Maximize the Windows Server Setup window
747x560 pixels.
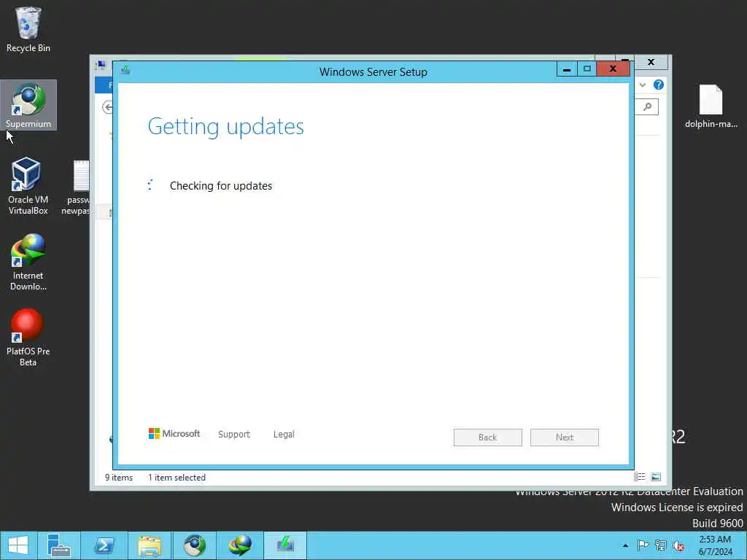click(587, 69)
